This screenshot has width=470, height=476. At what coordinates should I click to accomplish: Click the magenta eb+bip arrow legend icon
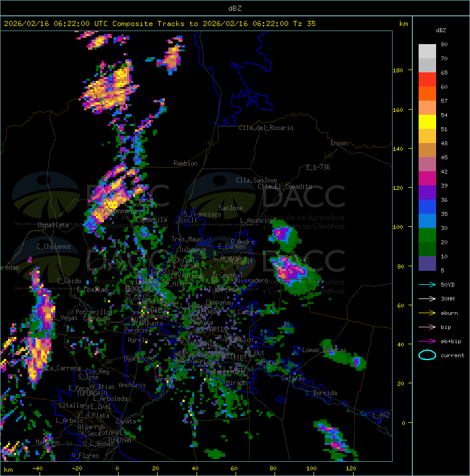427,341
